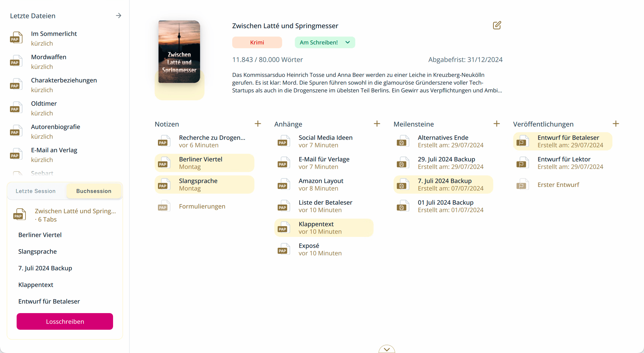The width and height of the screenshot is (644, 353).
Task: Switch to the Letzte Session tab
Action: (36, 191)
